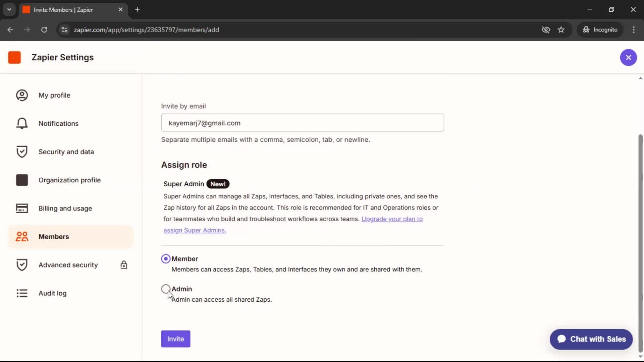644x362 pixels.
Task: Click the Zapier Settings title
Action: pyautogui.click(x=63, y=57)
